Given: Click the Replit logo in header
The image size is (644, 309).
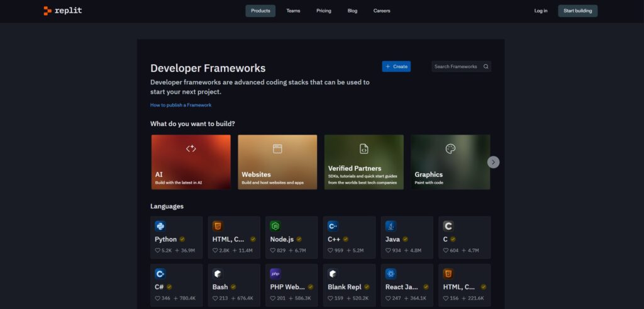Looking at the screenshot, I should click(x=63, y=11).
